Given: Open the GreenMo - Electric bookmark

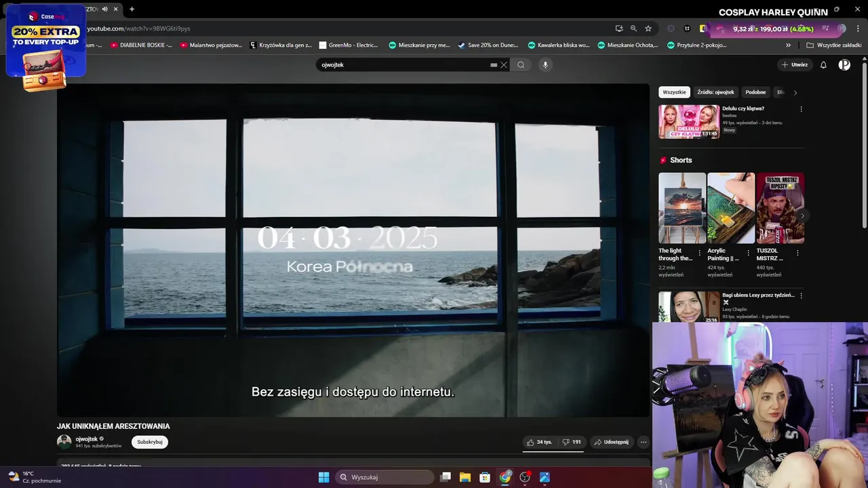Looking at the screenshot, I should coord(349,45).
